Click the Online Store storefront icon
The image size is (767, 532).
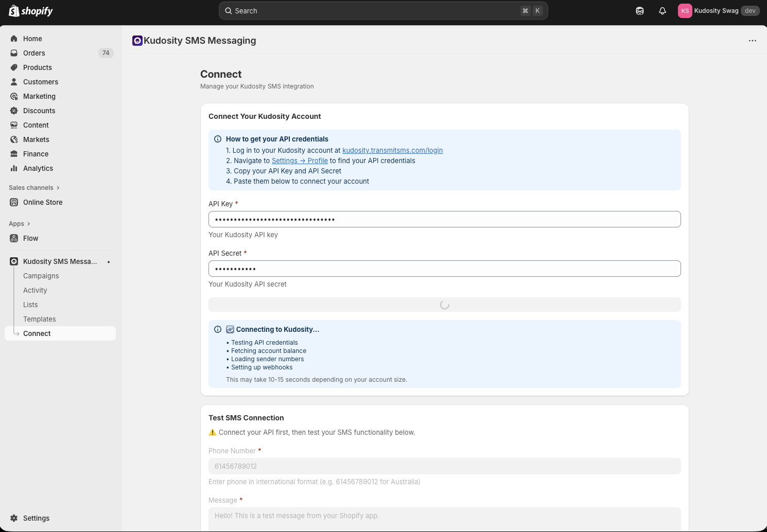point(14,202)
